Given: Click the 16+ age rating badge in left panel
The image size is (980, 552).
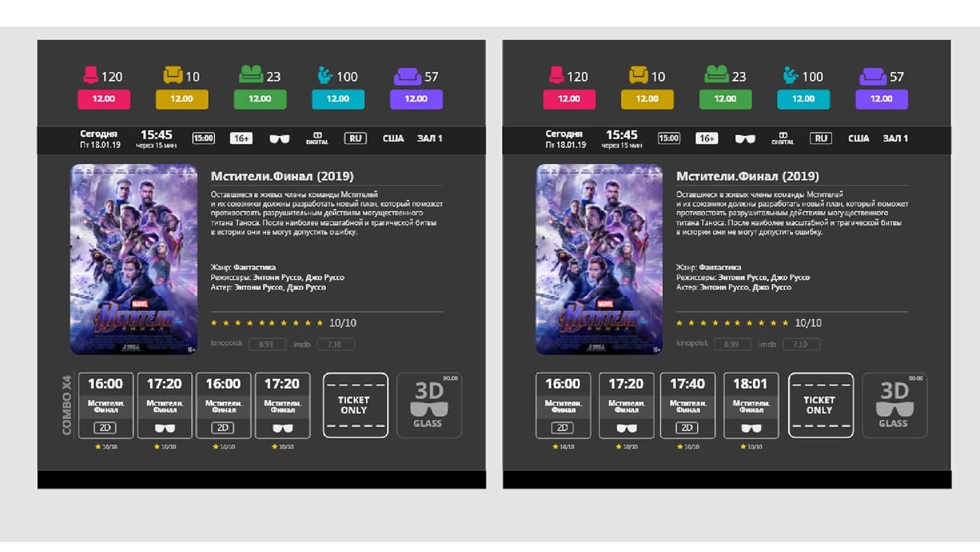Looking at the screenshot, I should coord(241,139).
